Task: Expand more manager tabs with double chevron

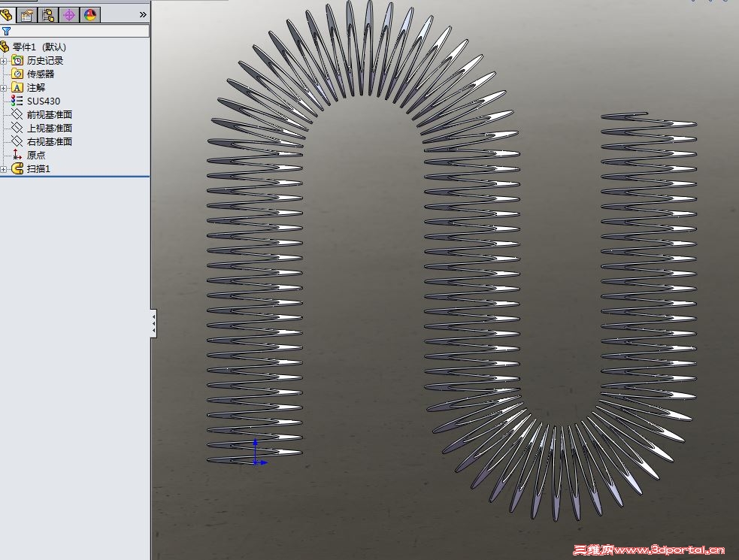Action: (x=143, y=15)
